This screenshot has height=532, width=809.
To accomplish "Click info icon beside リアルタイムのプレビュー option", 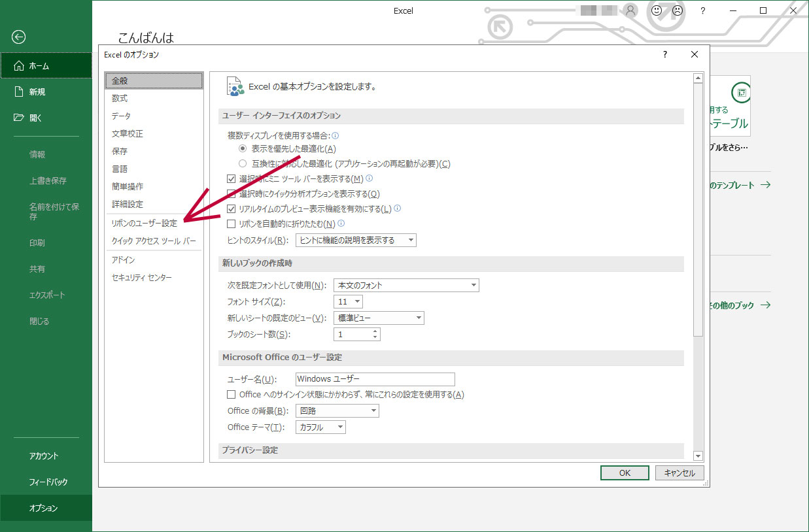I will pyautogui.click(x=397, y=208).
